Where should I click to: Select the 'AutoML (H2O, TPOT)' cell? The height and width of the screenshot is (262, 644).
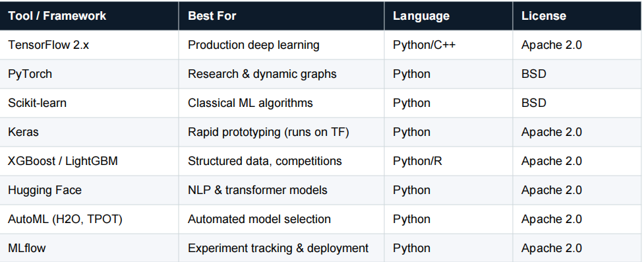point(89,219)
